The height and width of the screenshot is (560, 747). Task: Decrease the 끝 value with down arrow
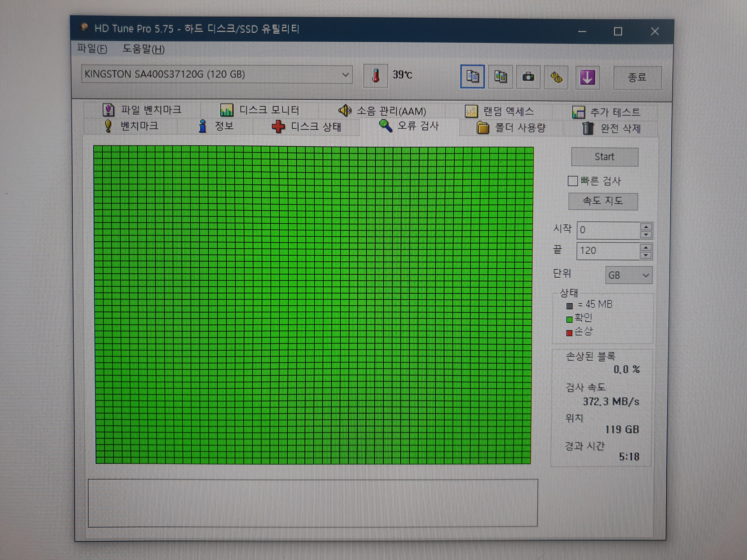tap(646, 256)
